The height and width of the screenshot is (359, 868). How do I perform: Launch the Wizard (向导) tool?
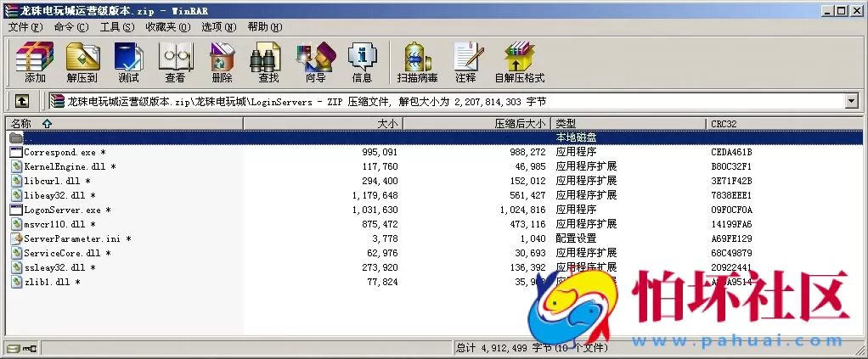click(316, 62)
